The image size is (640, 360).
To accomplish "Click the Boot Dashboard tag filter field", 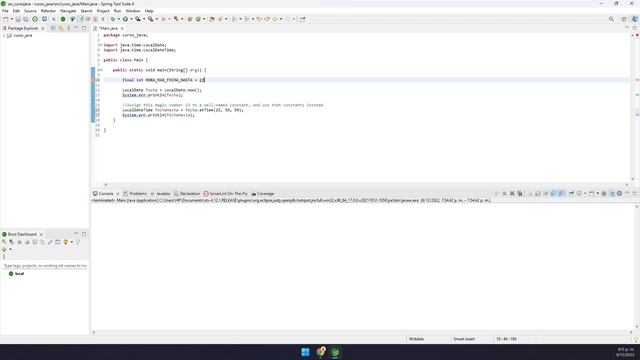I will [x=45, y=266].
